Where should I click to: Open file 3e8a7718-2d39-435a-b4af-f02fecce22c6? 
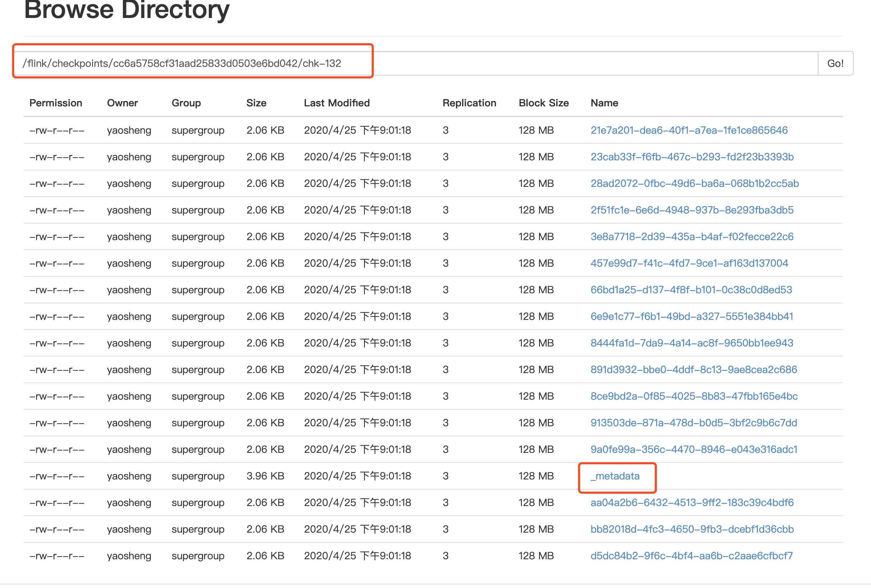(x=692, y=236)
